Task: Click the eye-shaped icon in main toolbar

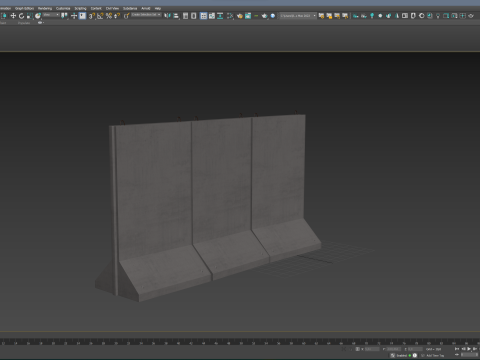Action: [x=471, y=16]
